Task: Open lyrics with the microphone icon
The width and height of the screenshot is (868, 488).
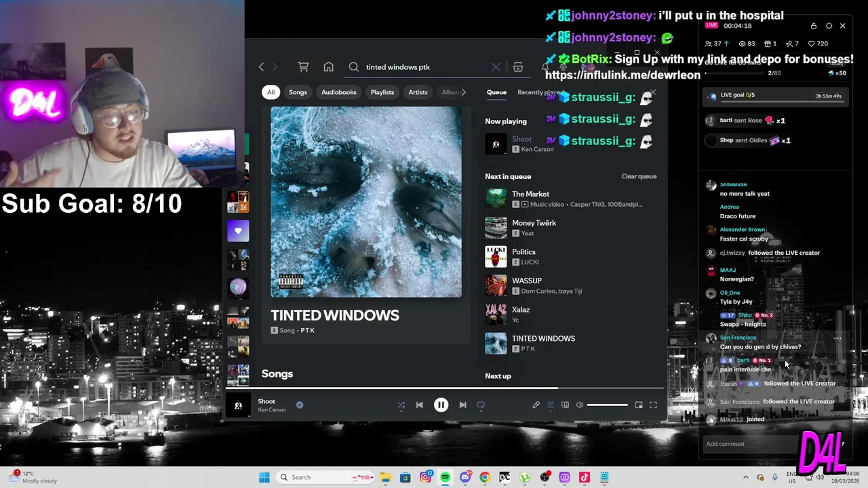Action: point(536,405)
